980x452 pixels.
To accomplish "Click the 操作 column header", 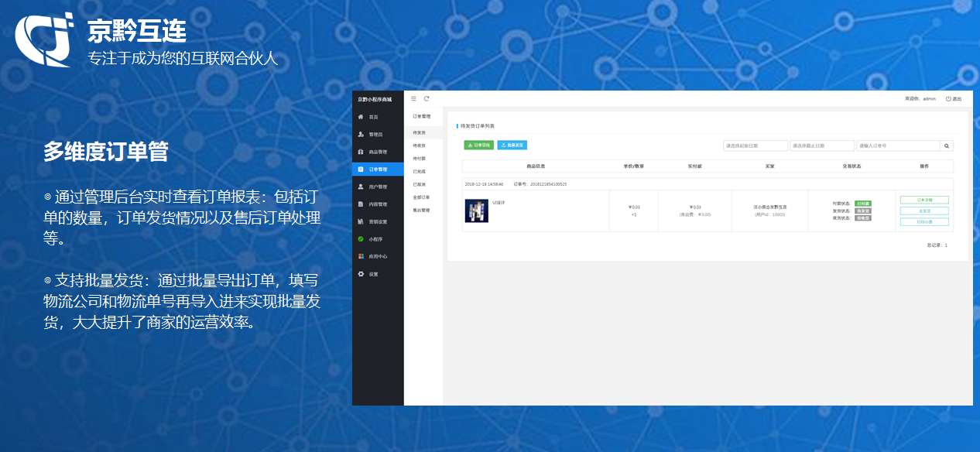I will point(924,166).
